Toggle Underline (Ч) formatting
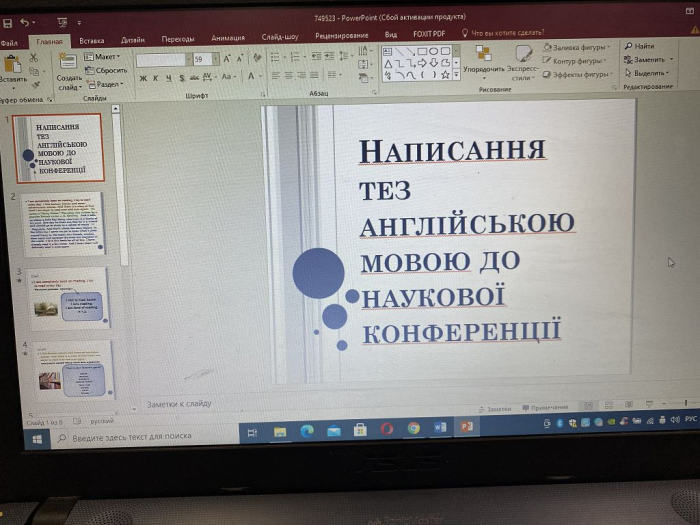Viewport: 700px width, 525px height. click(x=168, y=77)
